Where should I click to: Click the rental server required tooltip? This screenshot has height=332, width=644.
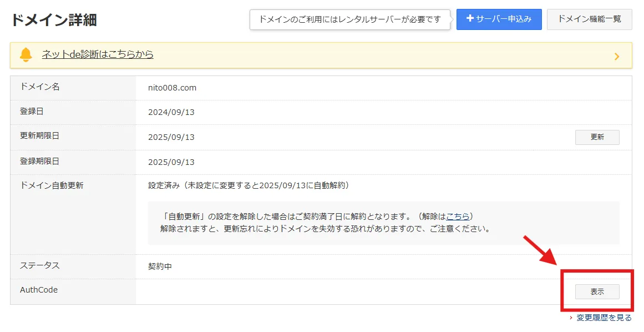(349, 19)
